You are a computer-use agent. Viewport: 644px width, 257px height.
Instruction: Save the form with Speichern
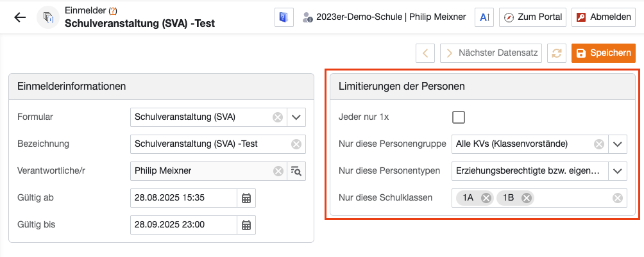point(603,53)
